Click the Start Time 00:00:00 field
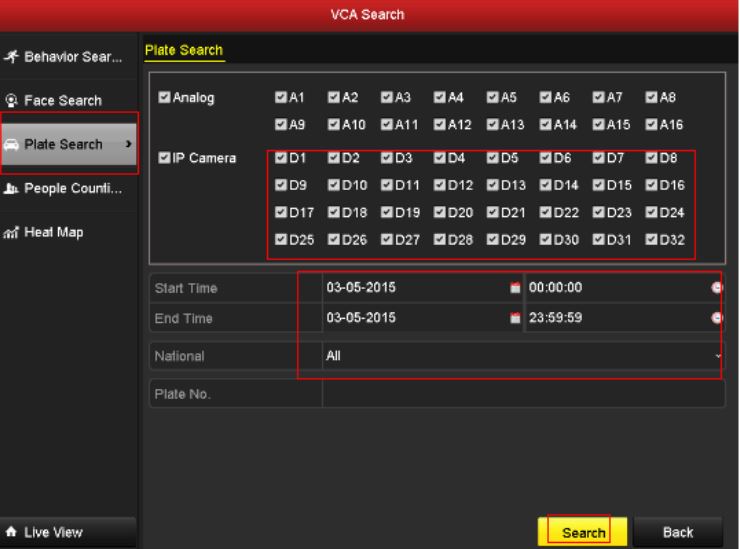This screenshot has height=549, width=740. (624, 287)
